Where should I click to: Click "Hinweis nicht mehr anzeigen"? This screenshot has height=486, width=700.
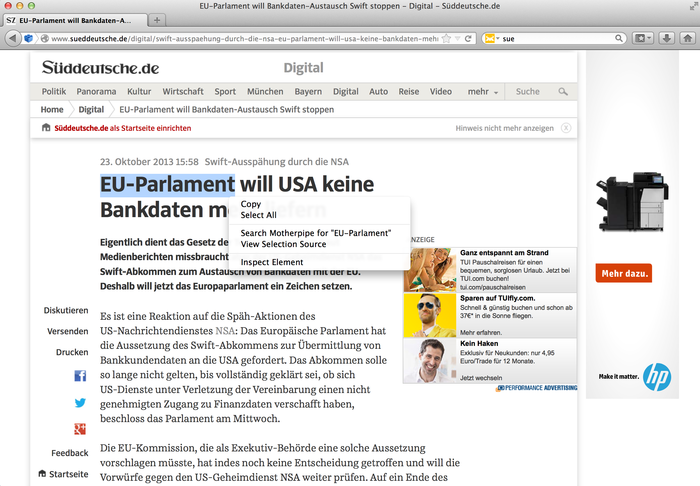click(504, 128)
